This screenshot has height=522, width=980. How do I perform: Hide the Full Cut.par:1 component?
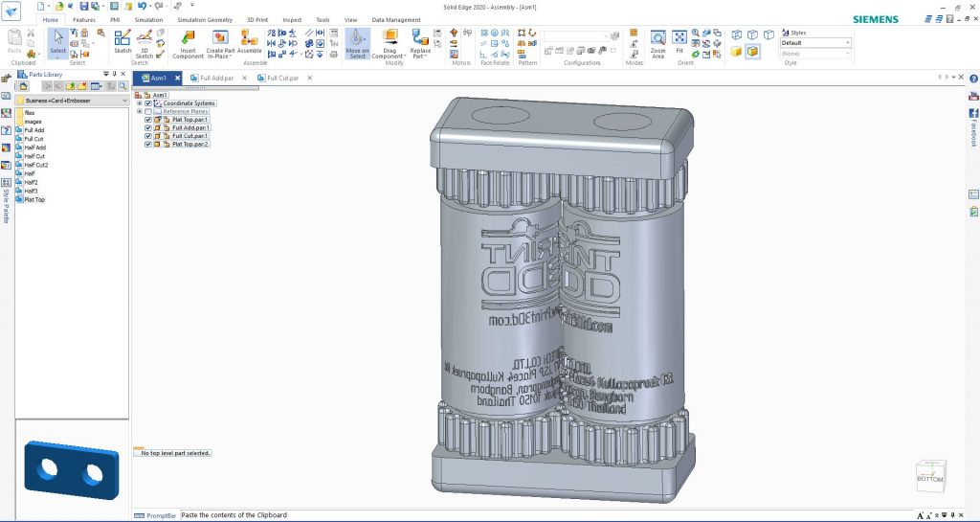click(148, 136)
